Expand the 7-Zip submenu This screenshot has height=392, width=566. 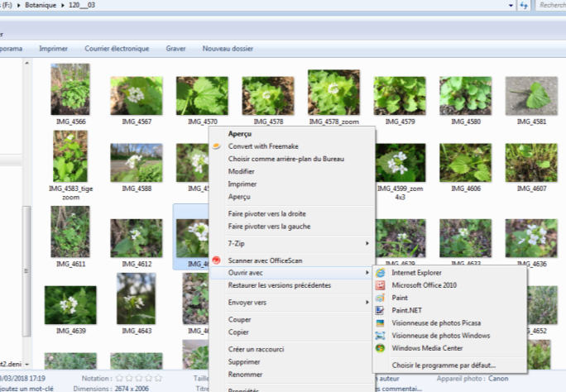(x=367, y=243)
